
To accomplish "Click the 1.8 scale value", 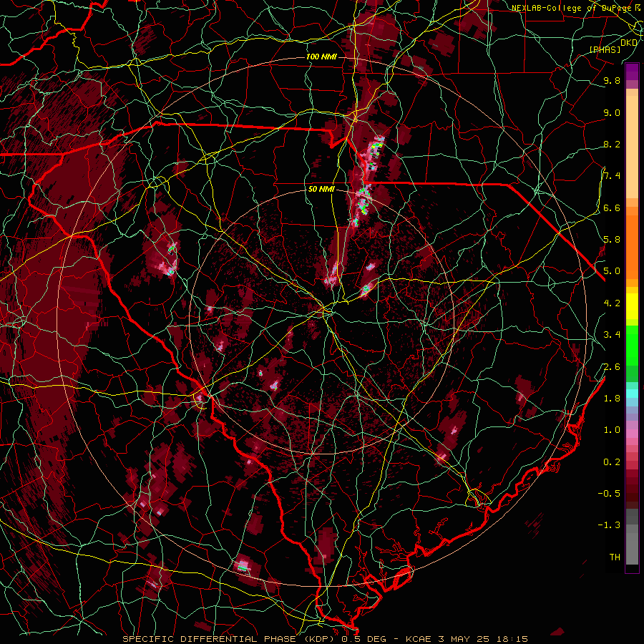I will 612,398.
